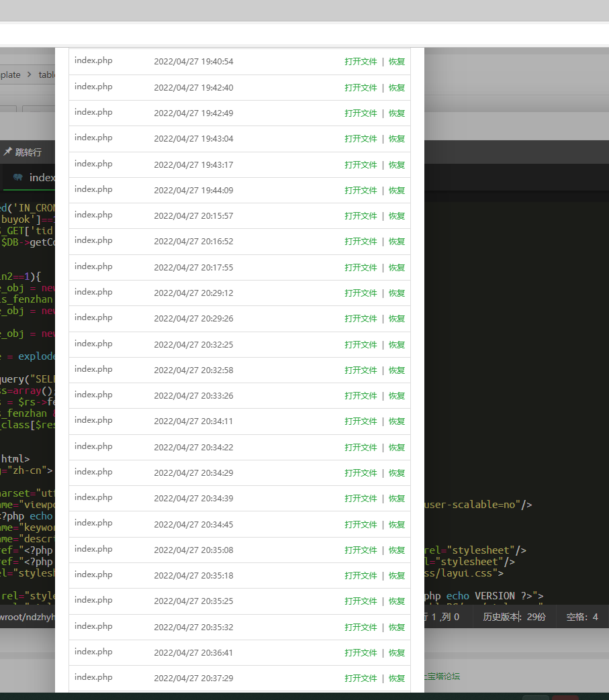Open file for version 20:36:41

(x=361, y=653)
